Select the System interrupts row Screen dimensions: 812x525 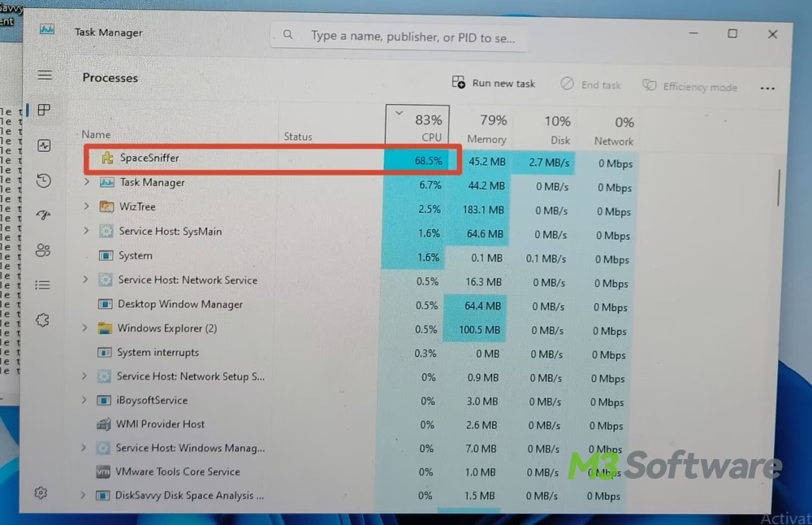[x=356, y=354]
